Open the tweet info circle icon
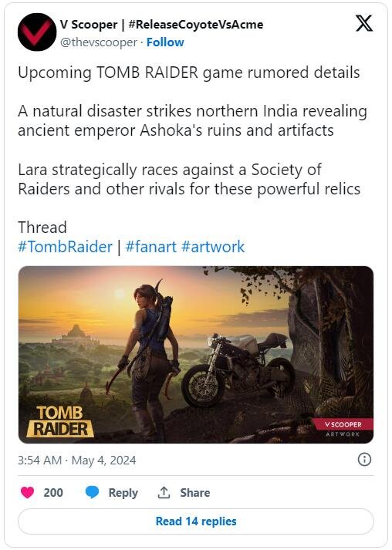This screenshot has width=392, height=550. [x=364, y=460]
